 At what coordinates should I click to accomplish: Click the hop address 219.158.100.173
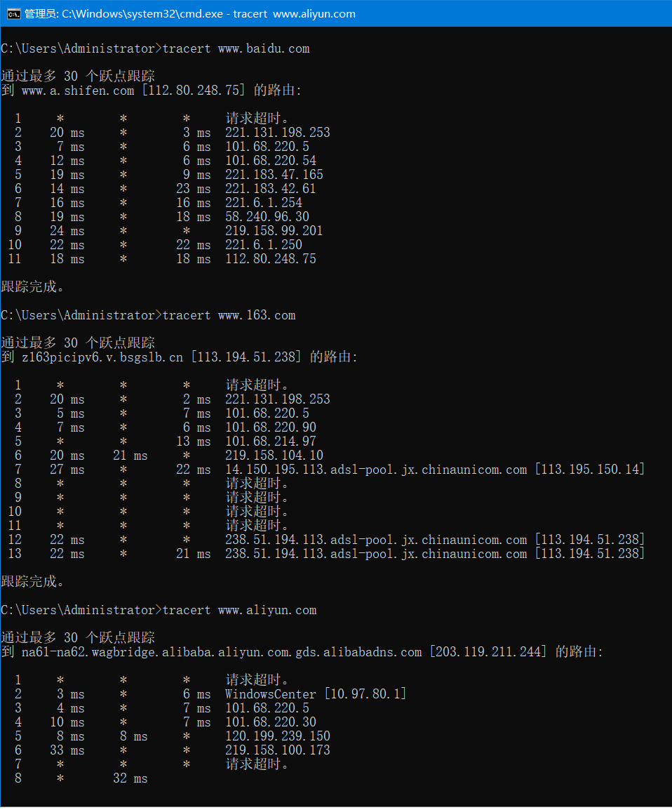point(278,750)
